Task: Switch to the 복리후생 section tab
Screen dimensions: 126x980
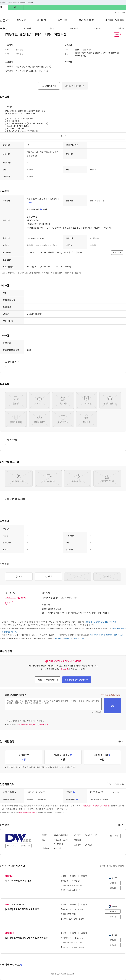Action: tap(74, 29)
